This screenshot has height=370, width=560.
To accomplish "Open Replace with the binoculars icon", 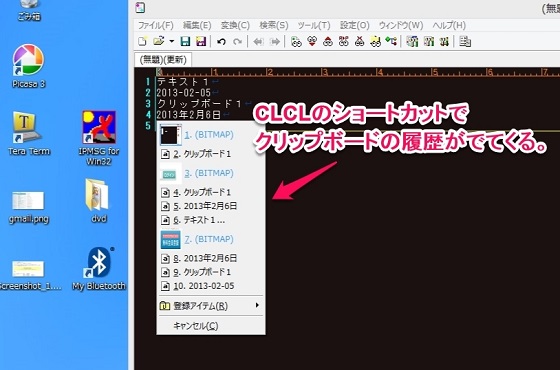I will coord(344,42).
